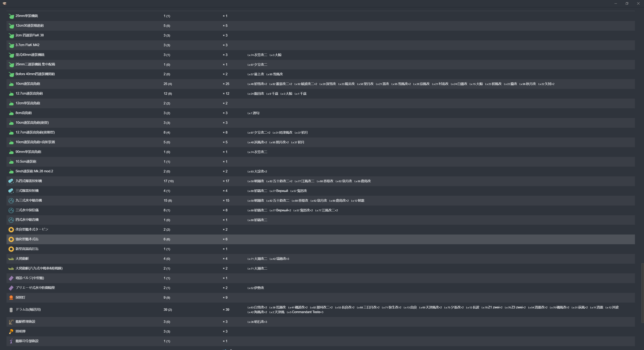Click the 探照灯 searchlight icon
This screenshot has height=350, width=644.
point(11,298)
